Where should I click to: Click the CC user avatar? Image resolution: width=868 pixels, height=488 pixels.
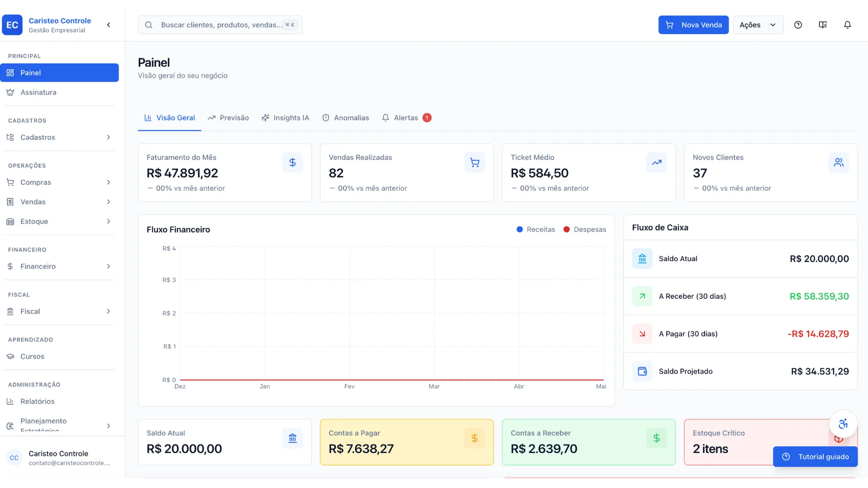tap(14, 458)
